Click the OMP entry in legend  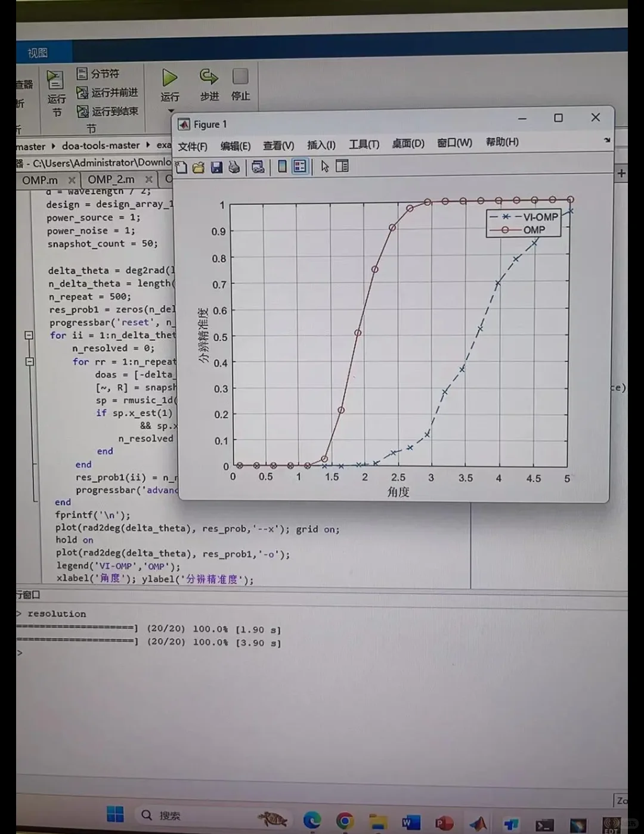tap(519, 230)
